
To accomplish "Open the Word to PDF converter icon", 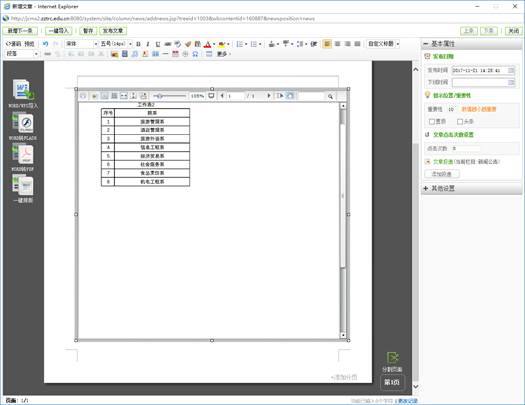I will pos(23,154).
